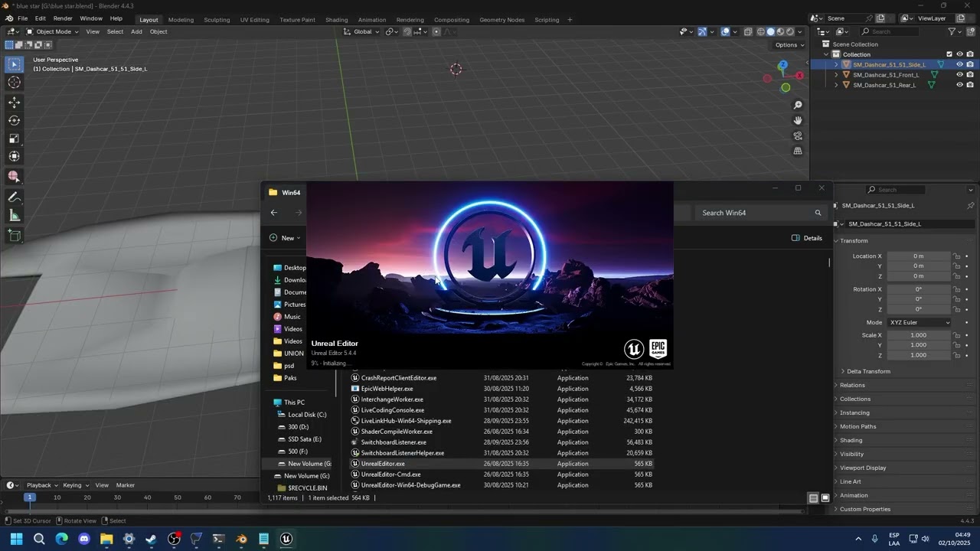
Task: Click the UnrealEditor.exe file icon
Action: pos(355,464)
